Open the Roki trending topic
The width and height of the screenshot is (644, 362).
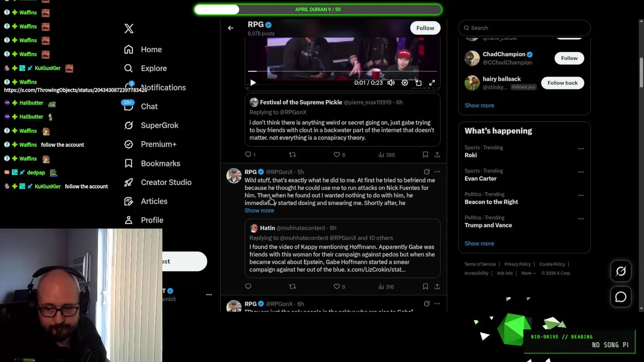click(x=471, y=155)
